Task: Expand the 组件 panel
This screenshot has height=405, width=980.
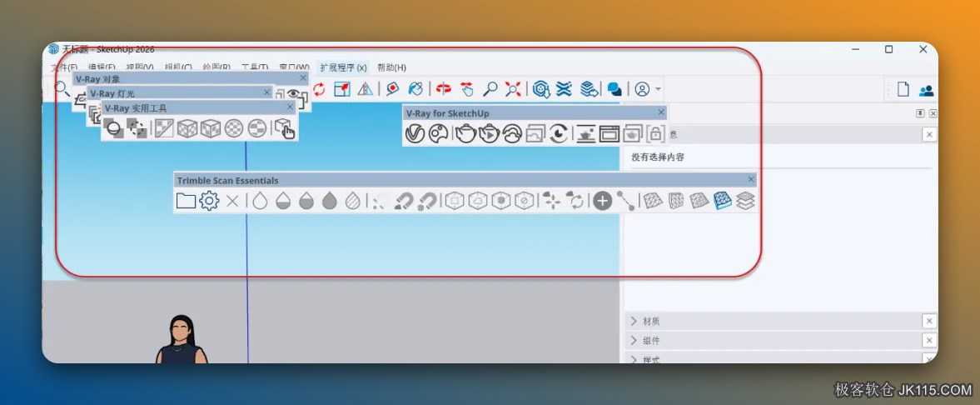Action: pyautogui.click(x=634, y=341)
